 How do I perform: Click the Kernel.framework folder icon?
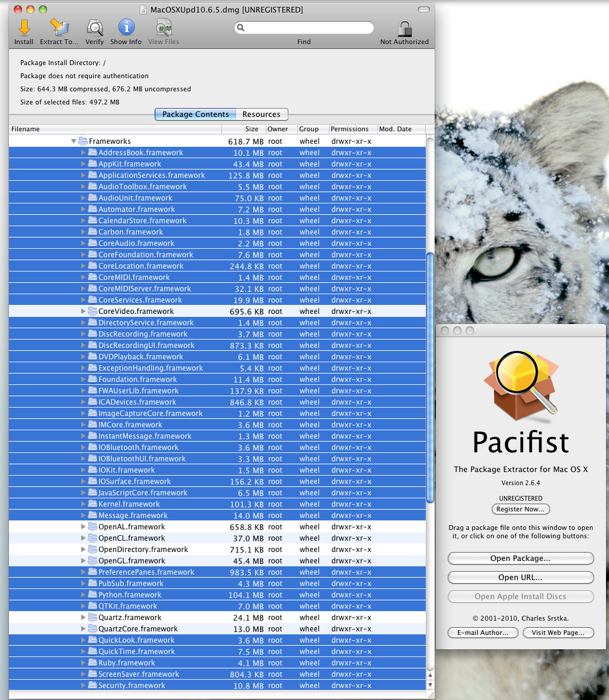click(93, 504)
